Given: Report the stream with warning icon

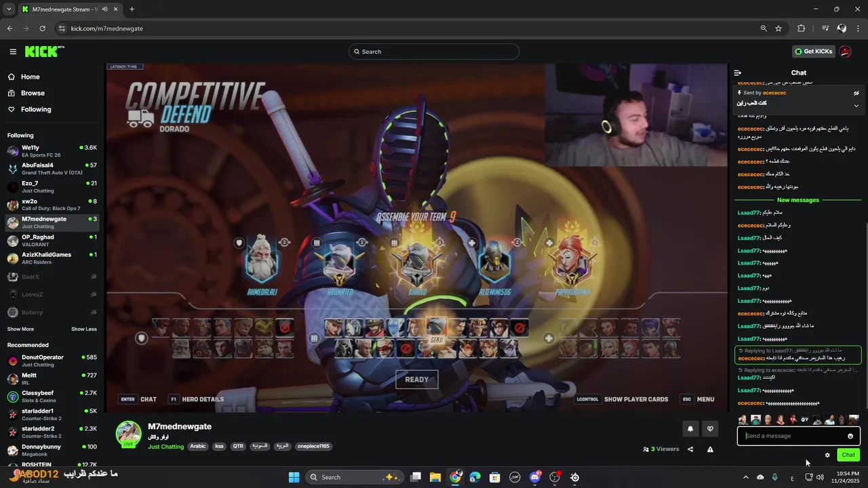Looking at the screenshot, I should (710, 449).
